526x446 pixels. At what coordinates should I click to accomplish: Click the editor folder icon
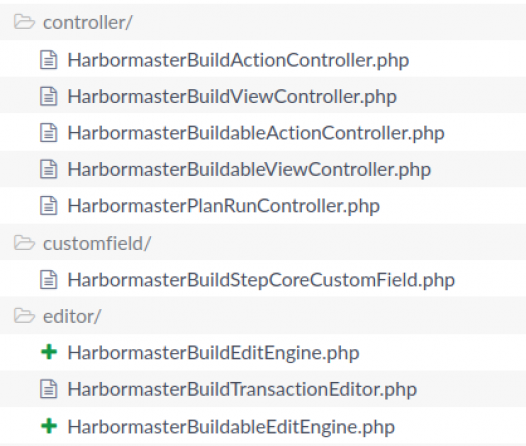coord(24,316)
